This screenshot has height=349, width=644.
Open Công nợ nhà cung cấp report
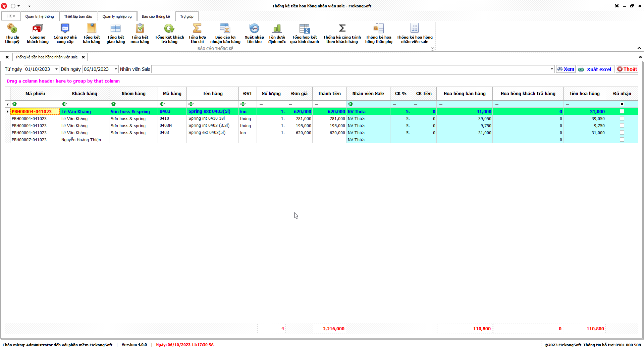pyautogui.click(x=65, y=34)
